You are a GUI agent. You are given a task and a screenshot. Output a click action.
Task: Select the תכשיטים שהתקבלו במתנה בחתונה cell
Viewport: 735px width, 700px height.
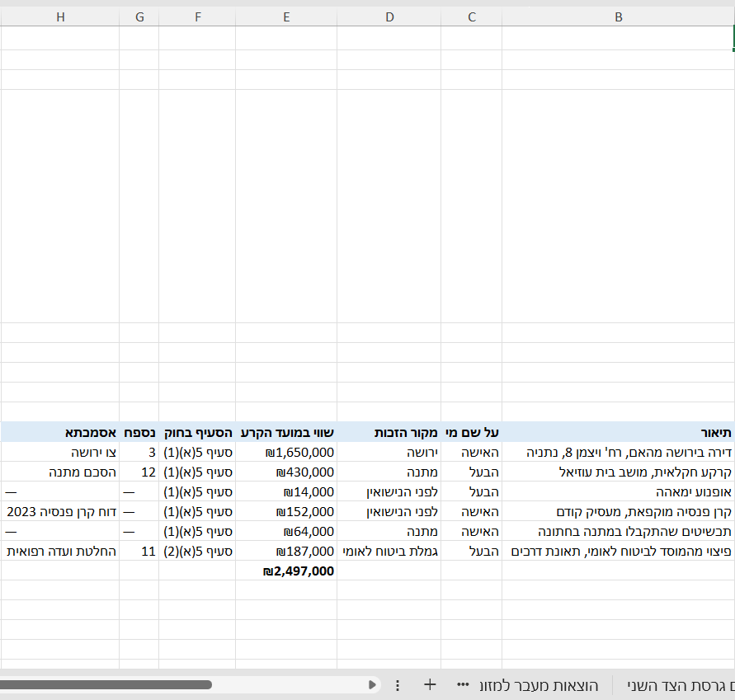[618, 531]
